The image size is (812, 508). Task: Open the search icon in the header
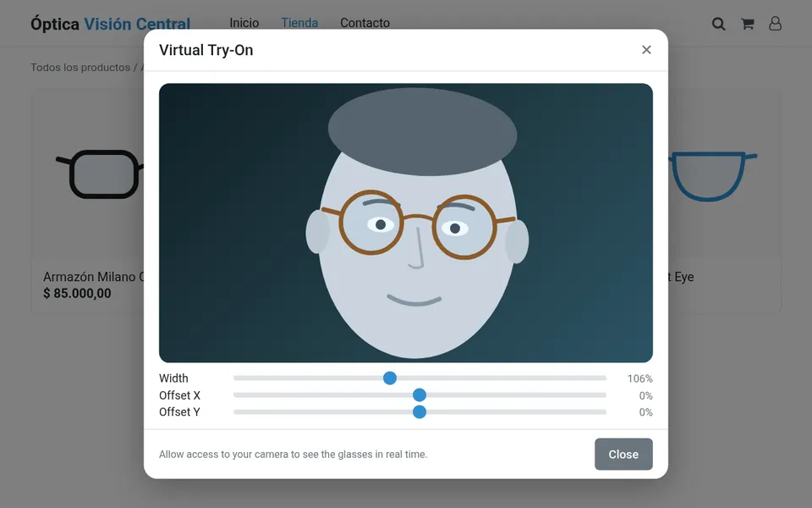718,24
